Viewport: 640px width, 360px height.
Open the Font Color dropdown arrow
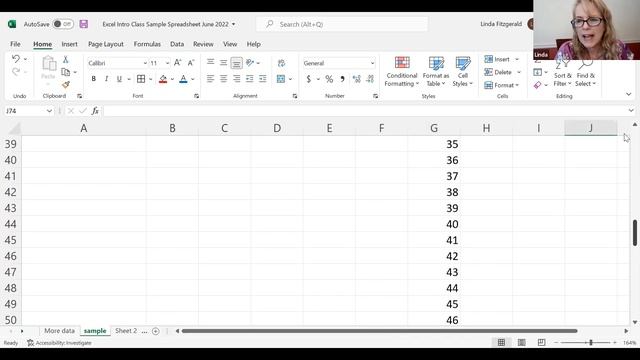click(193, 79)
